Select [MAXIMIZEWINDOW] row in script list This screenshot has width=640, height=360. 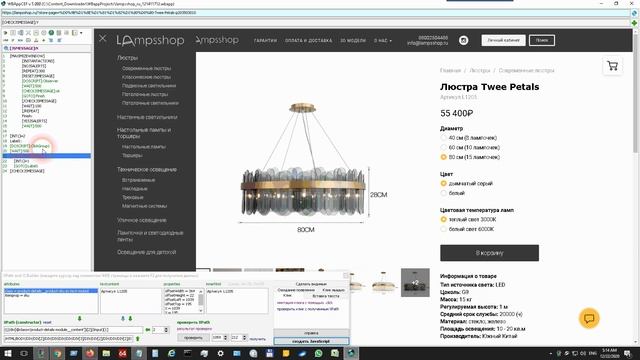point(27,56)
